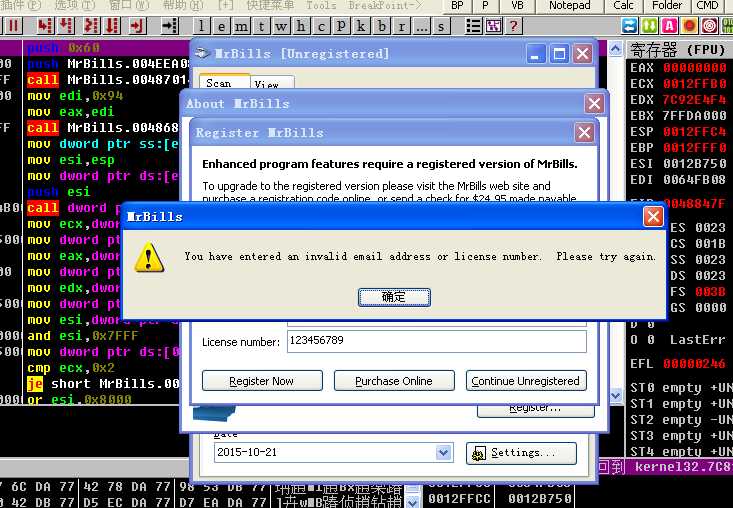The width and height of the screenshot is (733, 508).
Task: Open the 快捷菜单 shortcut menu
Action: click(270, 5)
